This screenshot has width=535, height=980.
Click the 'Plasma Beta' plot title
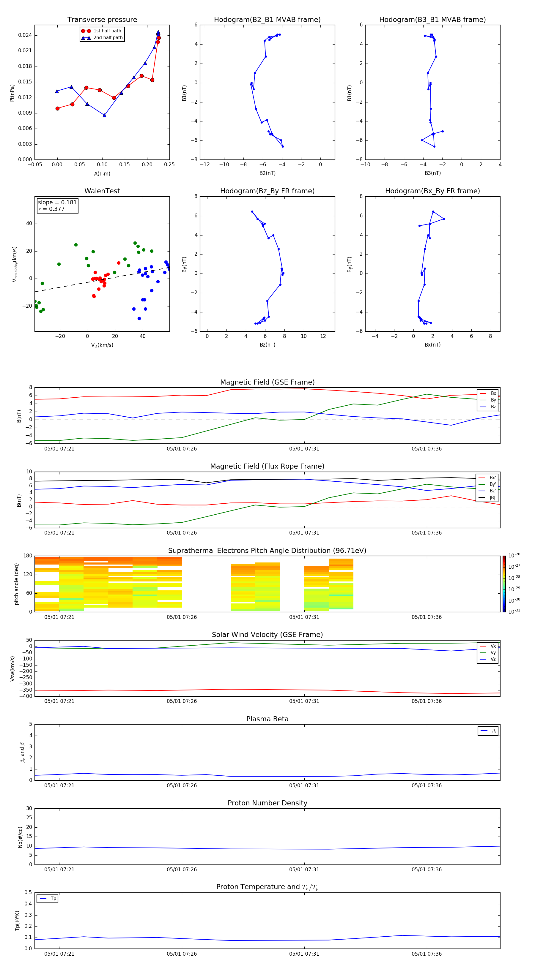click(267, 719)
